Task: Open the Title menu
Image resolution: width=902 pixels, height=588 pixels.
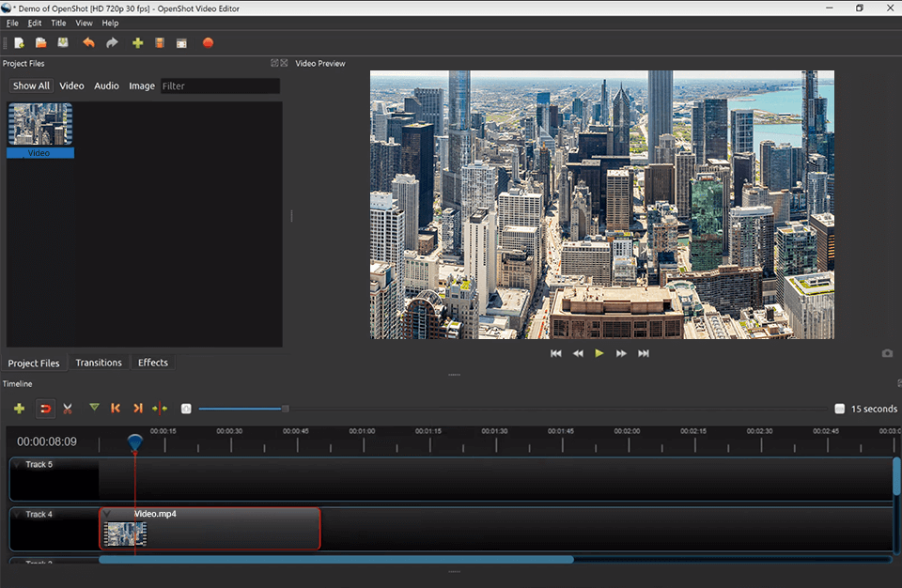Action: pyautogui.click(x=58, y=23)
